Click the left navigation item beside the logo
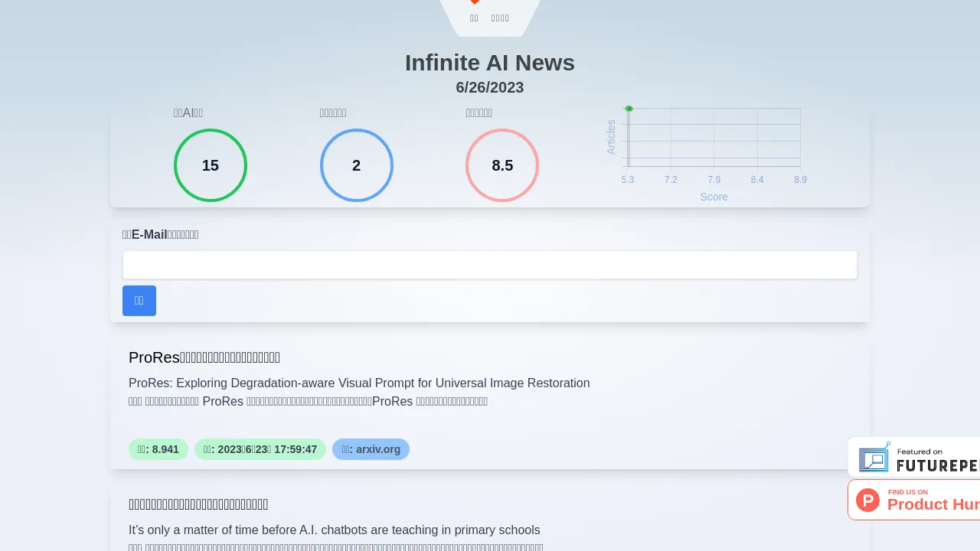The width and height of the screenshot is (980, 551). click(474, 18)
